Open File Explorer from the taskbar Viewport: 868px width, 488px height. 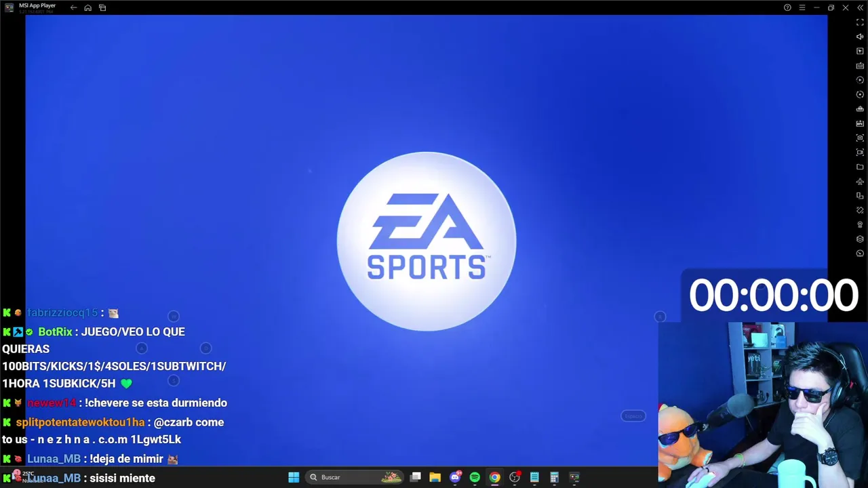[x=435, y=477]
